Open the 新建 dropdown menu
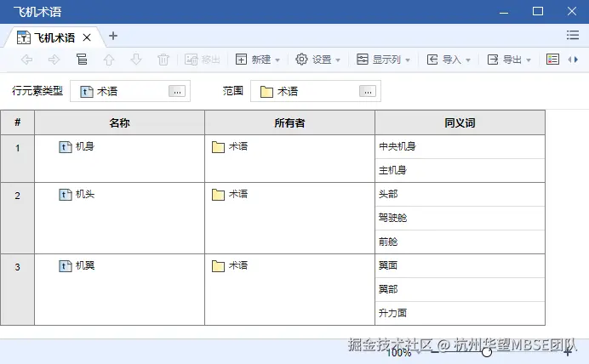The height and width of the screenshot is (364, 589). (x=258, y=60)
